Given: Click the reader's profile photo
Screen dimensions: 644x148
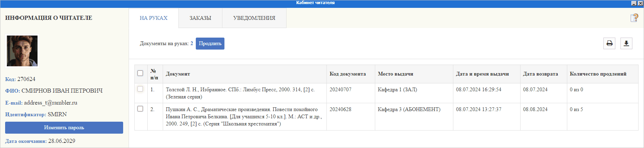Looking at the screenshot, I should tap(23, 51).
